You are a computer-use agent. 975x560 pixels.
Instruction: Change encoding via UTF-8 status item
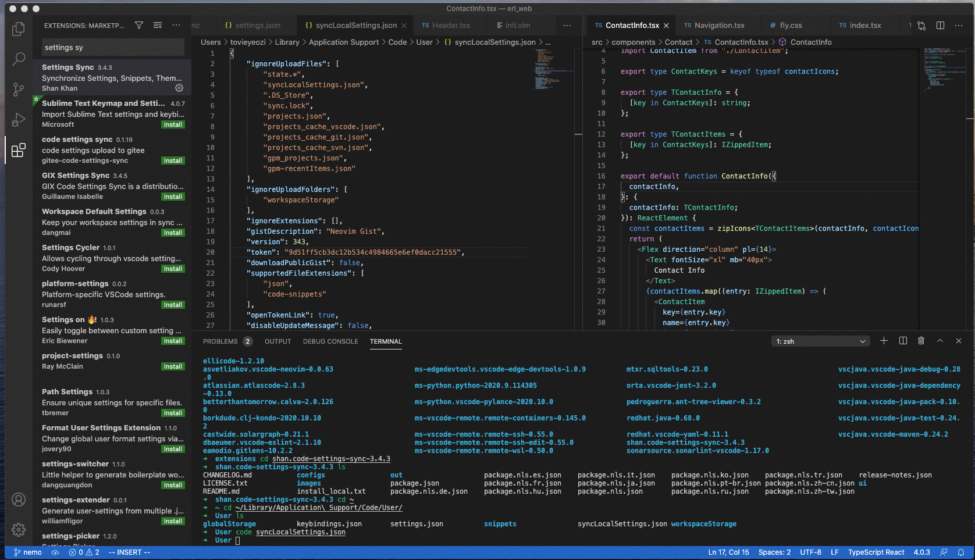point(810,552)
